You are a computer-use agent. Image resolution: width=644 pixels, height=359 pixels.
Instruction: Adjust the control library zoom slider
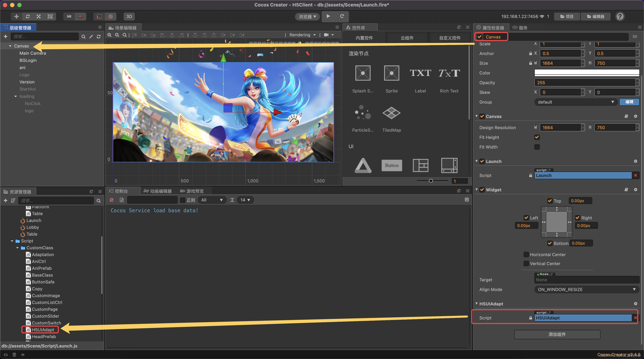click(431, 181)
